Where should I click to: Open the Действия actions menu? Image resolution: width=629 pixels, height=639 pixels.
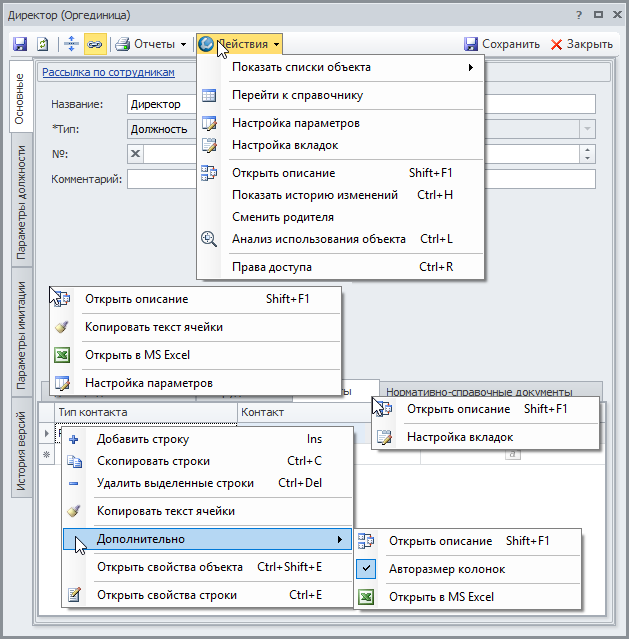coord(240,44)
